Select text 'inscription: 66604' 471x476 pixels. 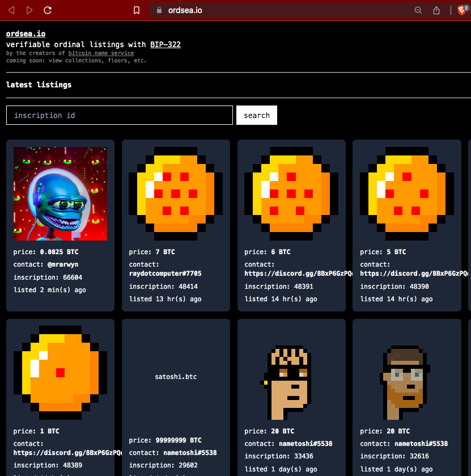tap(48, 277)
